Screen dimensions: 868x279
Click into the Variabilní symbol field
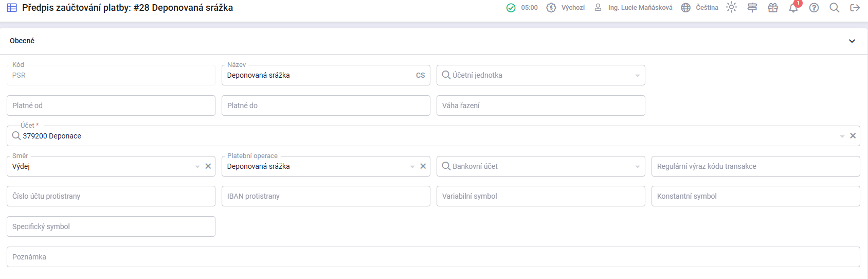coord(540,196)
